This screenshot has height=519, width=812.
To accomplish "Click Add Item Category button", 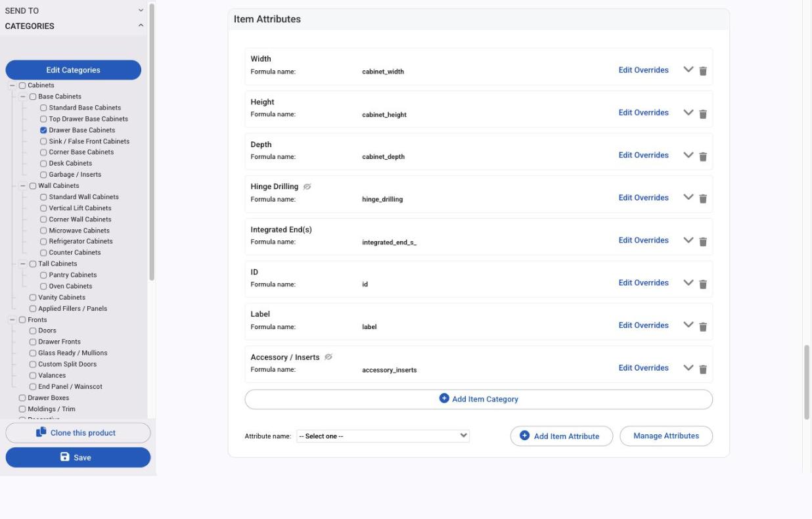I will pyautogui.click(x=478, y=399).
